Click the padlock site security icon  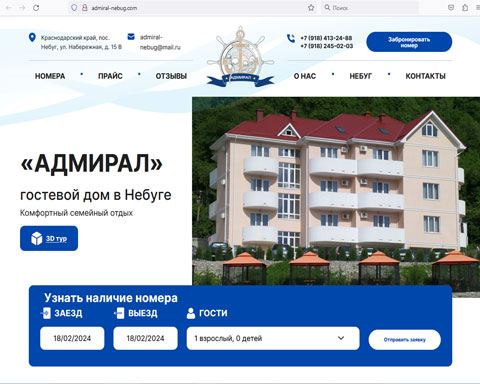pos(85,8)
